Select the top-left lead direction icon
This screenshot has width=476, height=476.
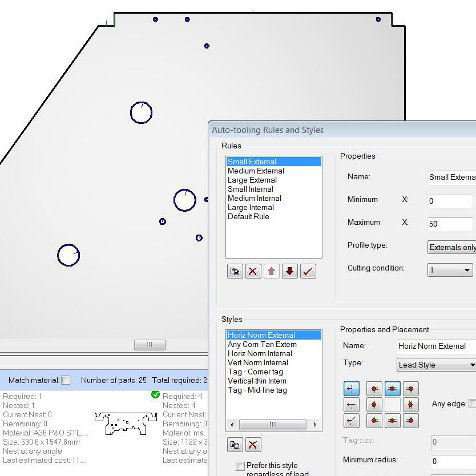coord(352,388)
